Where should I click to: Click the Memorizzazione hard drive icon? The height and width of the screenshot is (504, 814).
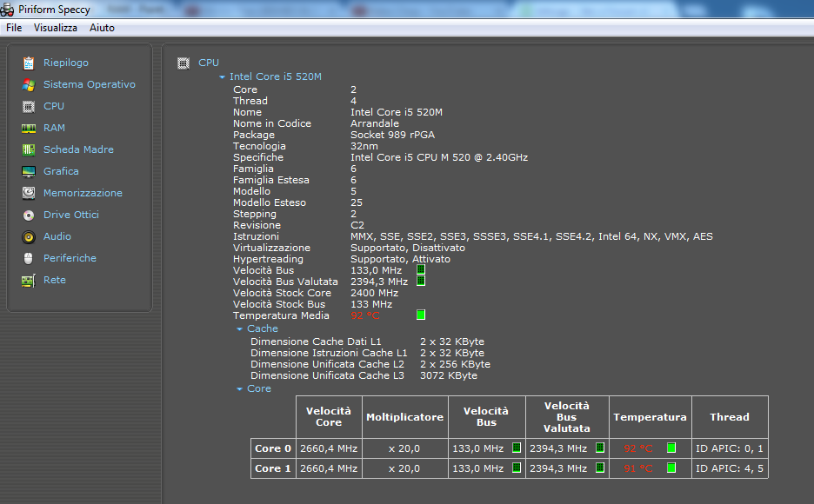[x=29, y=194]
